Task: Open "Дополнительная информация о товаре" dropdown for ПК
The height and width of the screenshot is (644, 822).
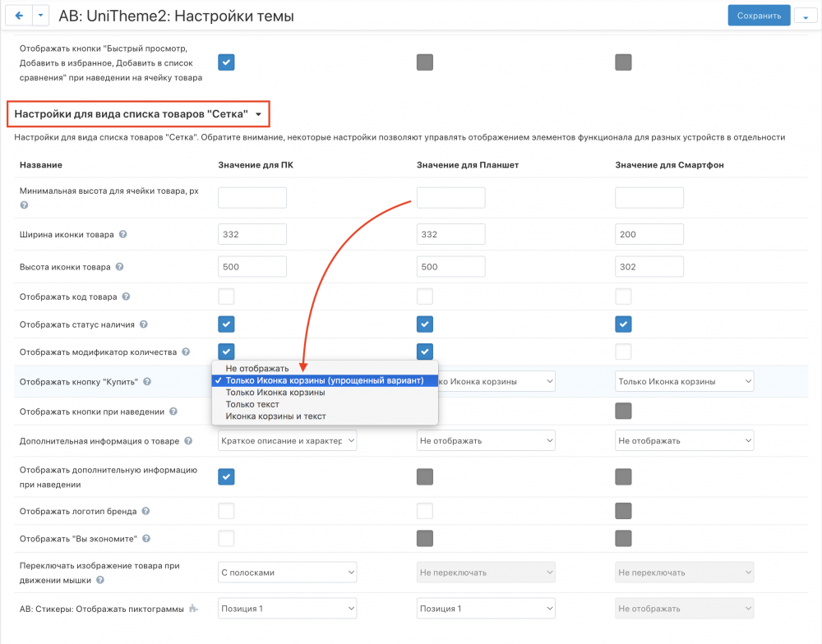Action: pos(287,441)
